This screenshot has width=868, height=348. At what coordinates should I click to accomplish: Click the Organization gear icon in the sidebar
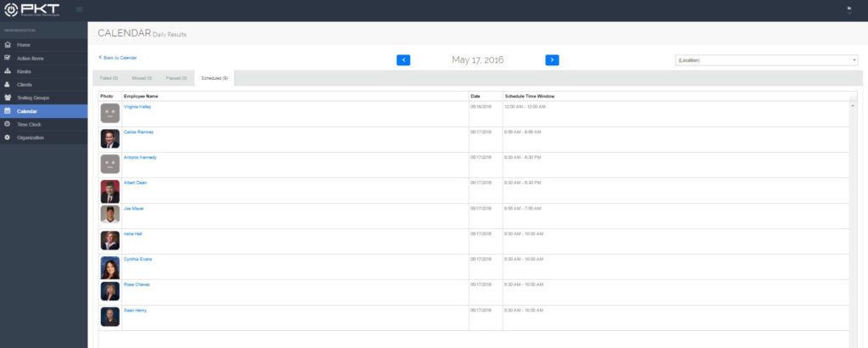click(8, 138)
